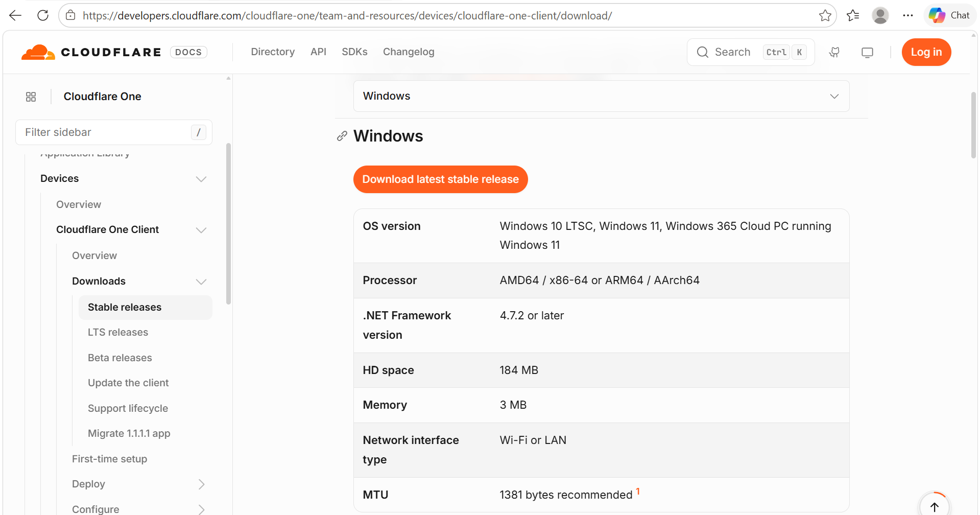This screenshot has height=515, width=980.
Task: Open browser settings and more menu
Action: [907, 15]
